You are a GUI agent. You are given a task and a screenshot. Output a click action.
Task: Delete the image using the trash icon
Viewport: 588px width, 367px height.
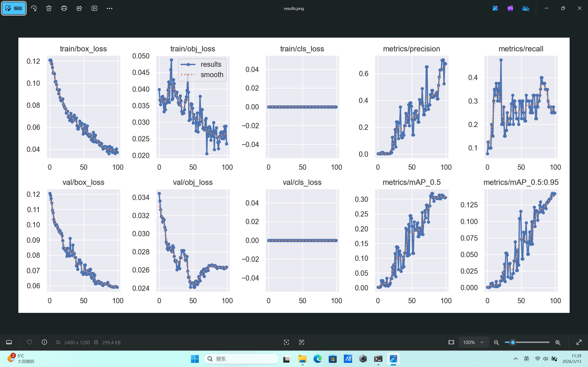point(49,8)
